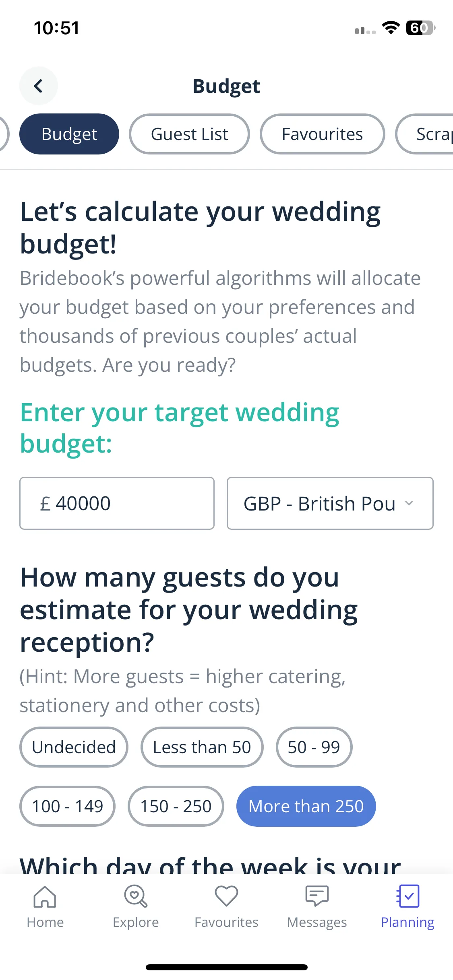Select 50 - 99 guests option
Screen dimensions: 453x980
314,747
